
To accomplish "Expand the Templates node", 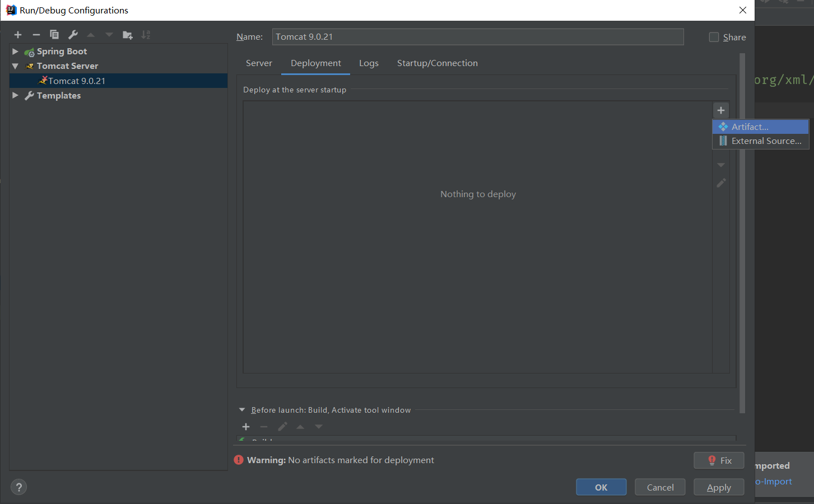I will pos(15,95).
